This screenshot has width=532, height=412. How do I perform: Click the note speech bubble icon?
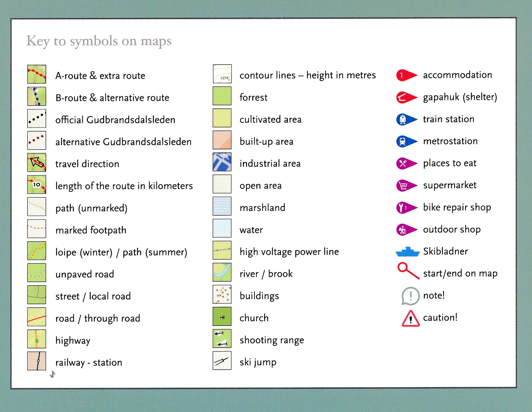point(410,295)
